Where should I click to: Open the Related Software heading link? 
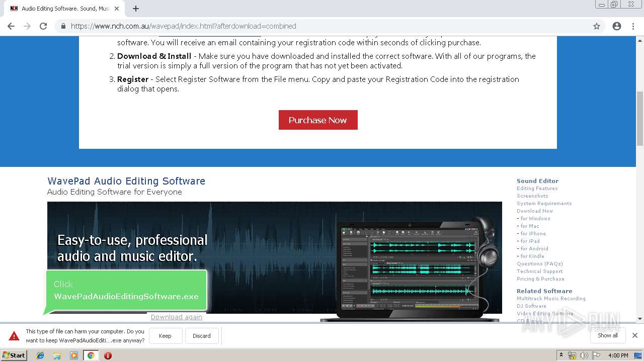pyautogui.click(x=544, y=291)
